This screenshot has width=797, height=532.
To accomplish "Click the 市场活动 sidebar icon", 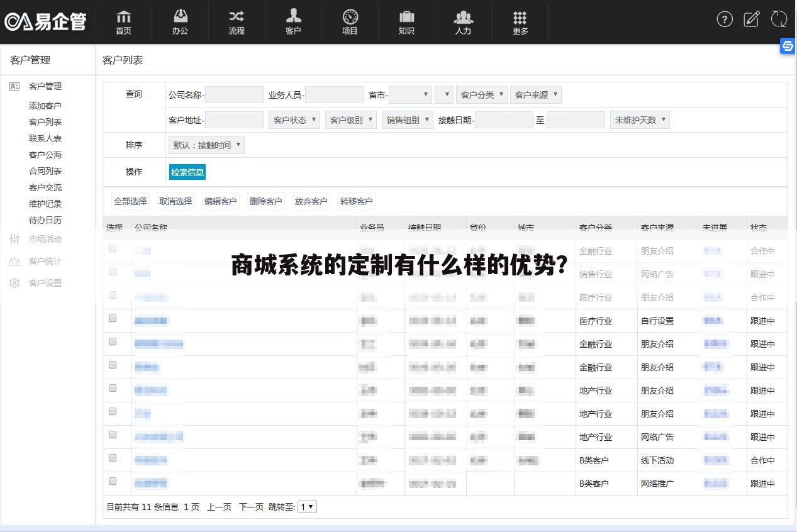I will [14, 239].
